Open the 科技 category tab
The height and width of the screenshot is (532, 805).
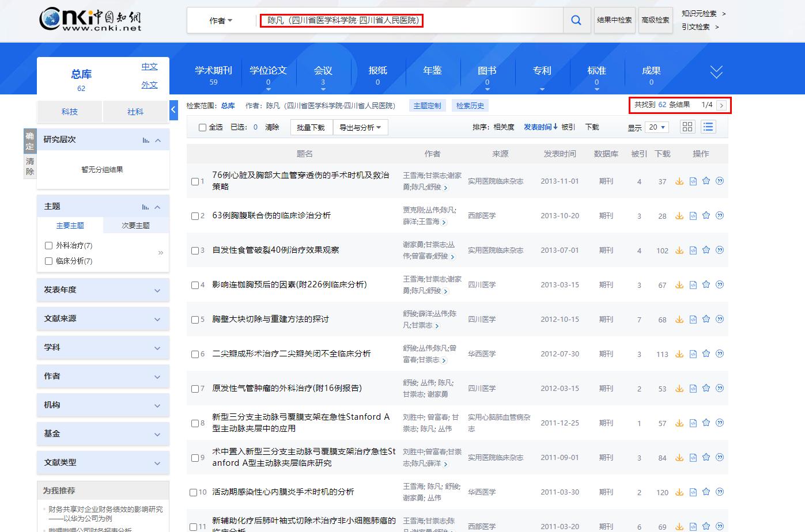[69, 111]
